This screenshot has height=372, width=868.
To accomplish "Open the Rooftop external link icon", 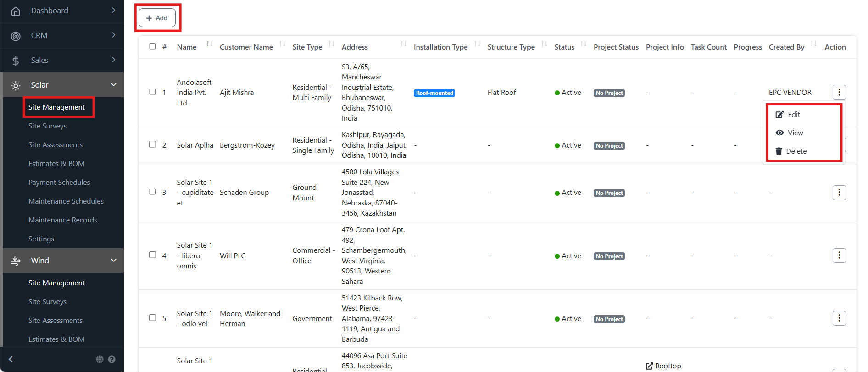I will (x=649, y=366).
